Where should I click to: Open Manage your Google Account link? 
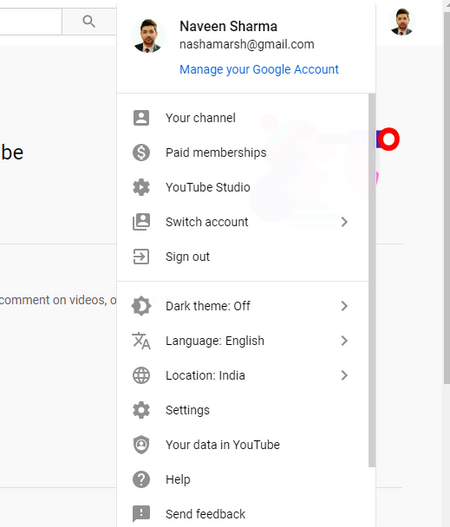(259, 70)
